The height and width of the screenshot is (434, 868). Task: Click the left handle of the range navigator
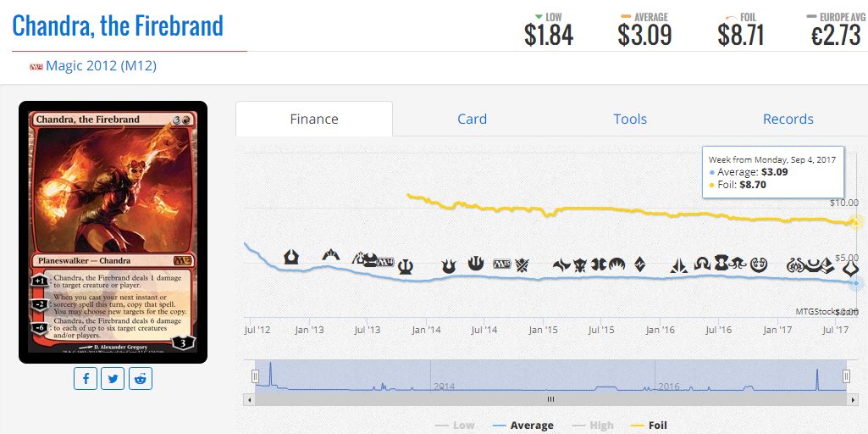pos(255,376)
